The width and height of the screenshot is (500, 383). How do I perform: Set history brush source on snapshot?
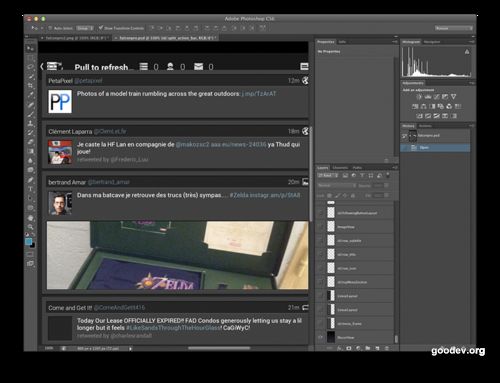404,136
